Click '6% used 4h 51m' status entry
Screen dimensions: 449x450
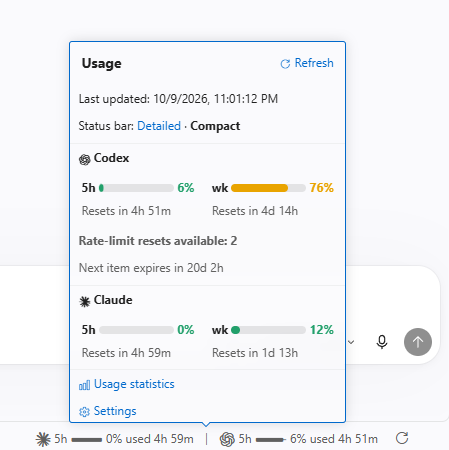pos(334,439)
